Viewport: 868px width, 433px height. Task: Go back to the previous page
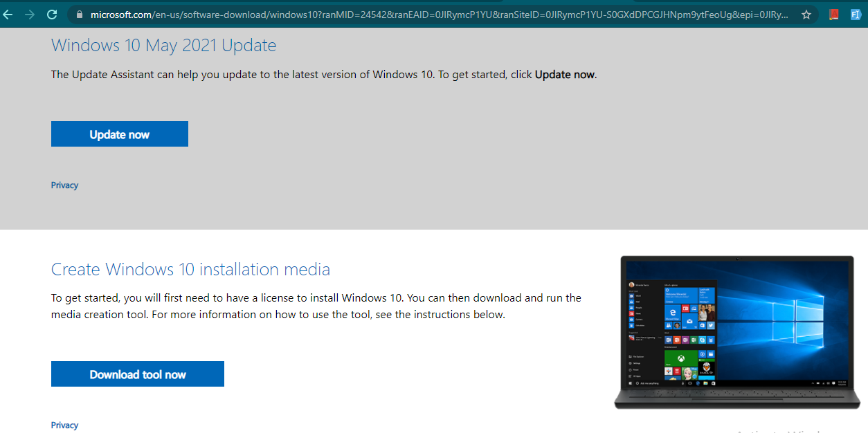8,14
